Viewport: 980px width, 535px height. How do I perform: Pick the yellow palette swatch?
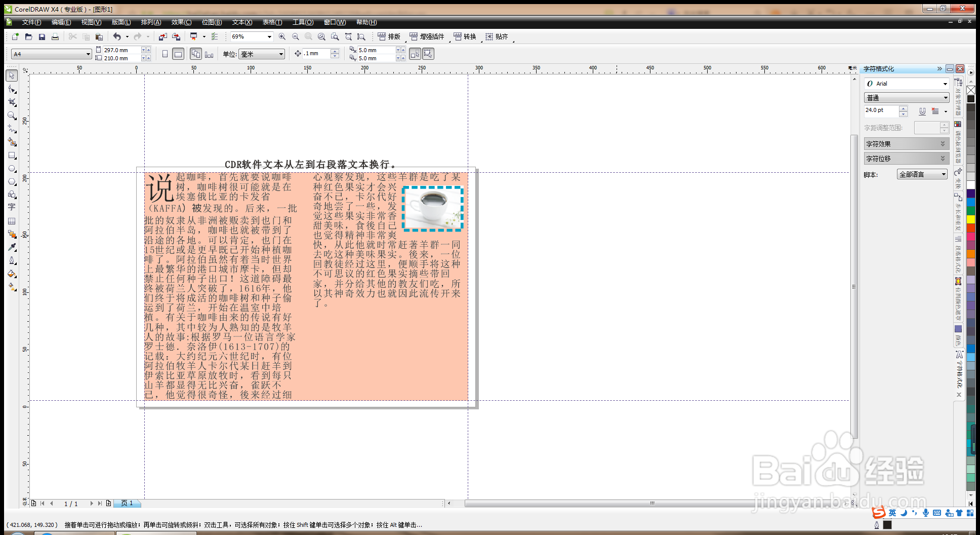click(x=971, y=219)
